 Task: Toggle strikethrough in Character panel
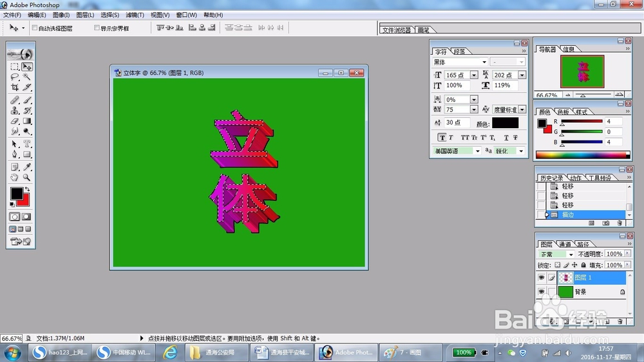pyautogui.click(x=515, y=138)
